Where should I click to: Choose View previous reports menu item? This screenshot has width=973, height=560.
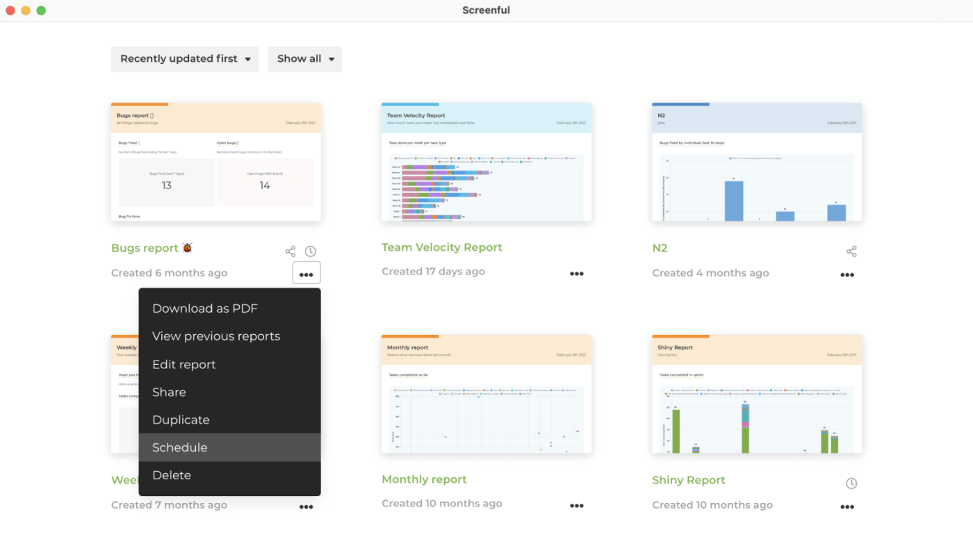coord(216,336)
